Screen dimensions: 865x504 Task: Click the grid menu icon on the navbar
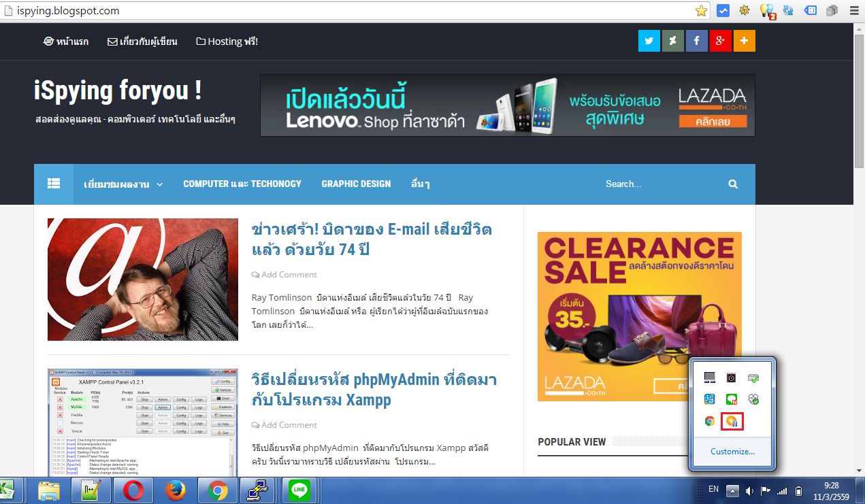pyautogui.click(x=54, y=184)
